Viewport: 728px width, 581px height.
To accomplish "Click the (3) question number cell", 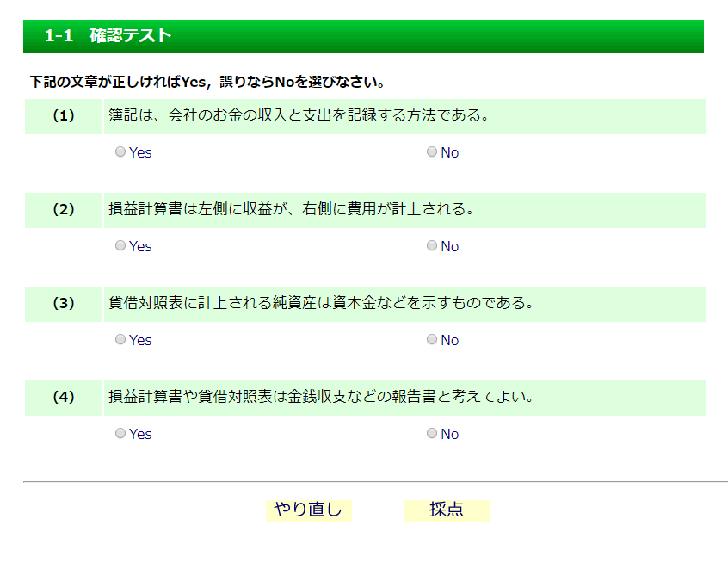I will pos(64,304).
